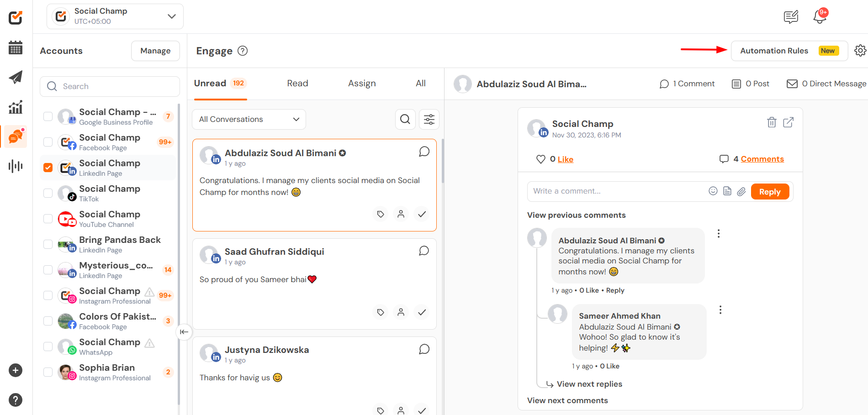The height and width of the screenshot is (415, 868).
Task: Open the 4 Comments link
Action: 762,159
